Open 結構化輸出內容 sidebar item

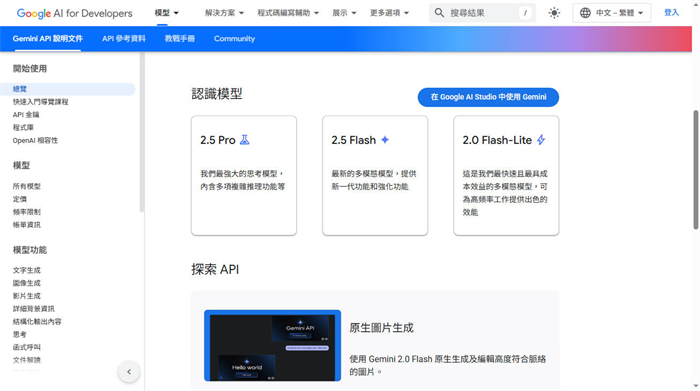[x=37, y=321]
